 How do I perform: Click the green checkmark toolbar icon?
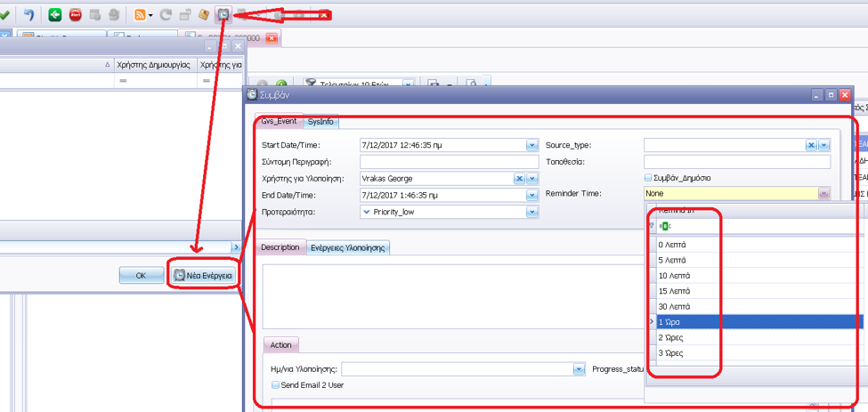5,14
